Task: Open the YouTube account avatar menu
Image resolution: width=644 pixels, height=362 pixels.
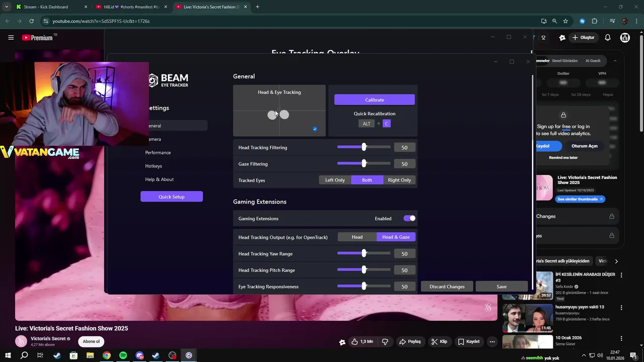Action: (x=625, y=38)
